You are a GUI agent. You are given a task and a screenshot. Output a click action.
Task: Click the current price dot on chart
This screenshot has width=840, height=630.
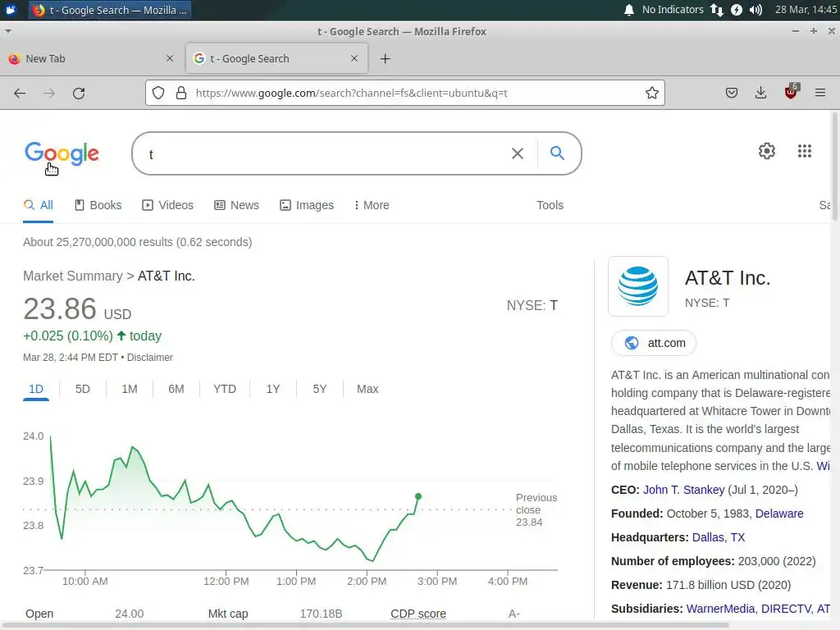tap(418, 496)
